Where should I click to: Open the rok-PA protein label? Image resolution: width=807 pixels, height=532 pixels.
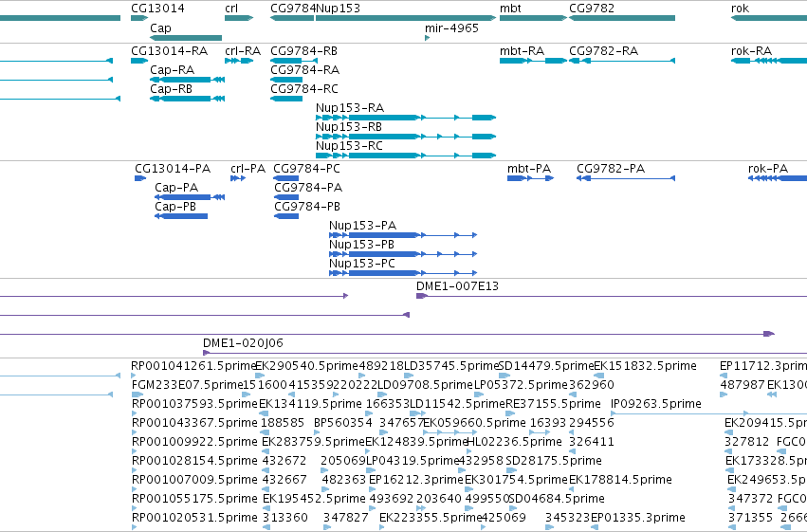768,169
